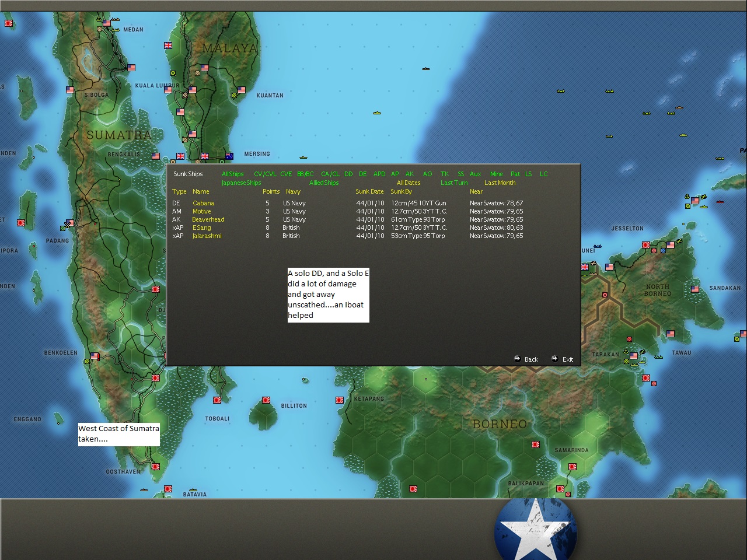Viewport: 747px width, 560px height.
Task: Toggle the All Ships filter
Action: (233, 174)
